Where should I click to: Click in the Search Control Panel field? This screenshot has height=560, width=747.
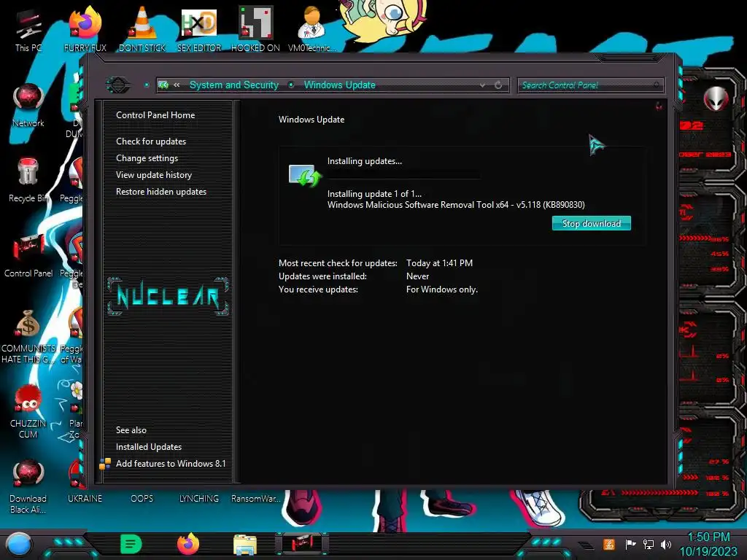pos(590,85)
